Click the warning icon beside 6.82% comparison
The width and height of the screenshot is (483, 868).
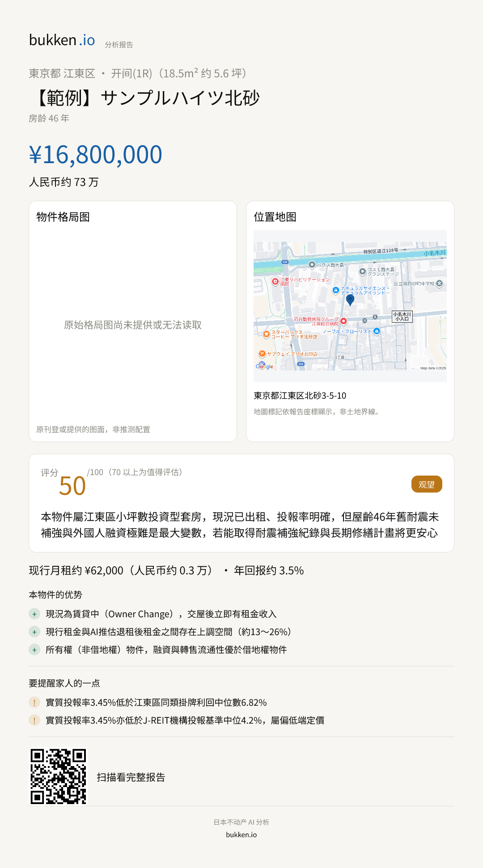[34, 703]
